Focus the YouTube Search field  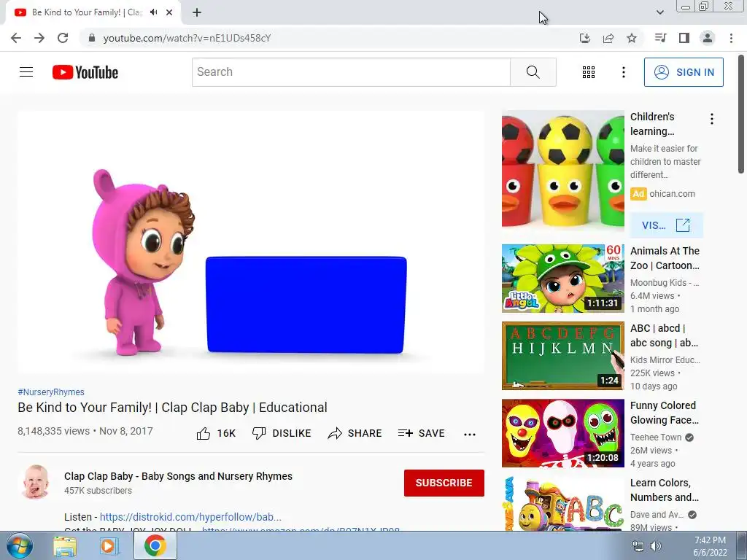tap(351, 72)
